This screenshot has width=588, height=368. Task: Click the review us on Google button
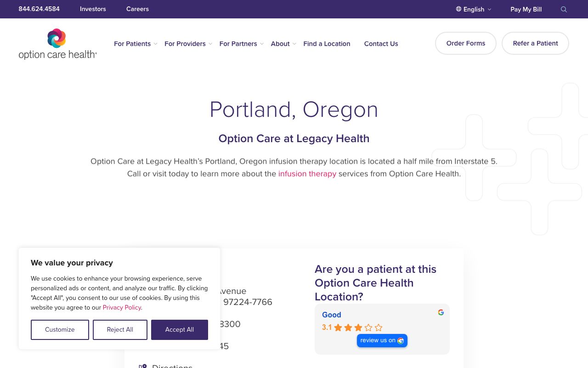pos(382,340)
